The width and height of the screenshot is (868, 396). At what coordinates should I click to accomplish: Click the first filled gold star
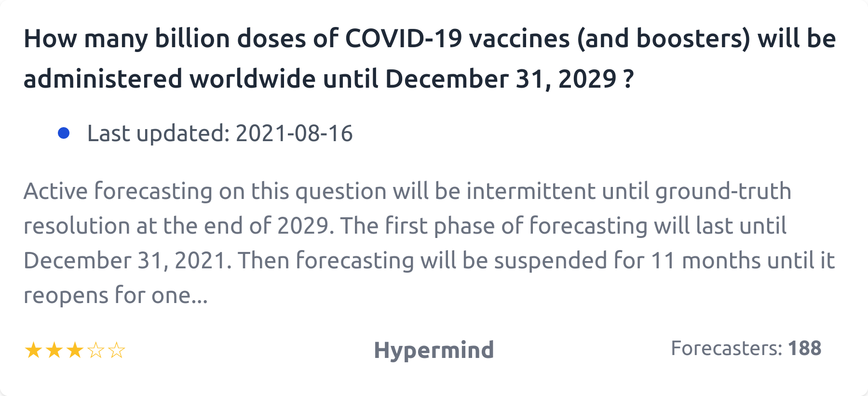(x=33, y=351)
